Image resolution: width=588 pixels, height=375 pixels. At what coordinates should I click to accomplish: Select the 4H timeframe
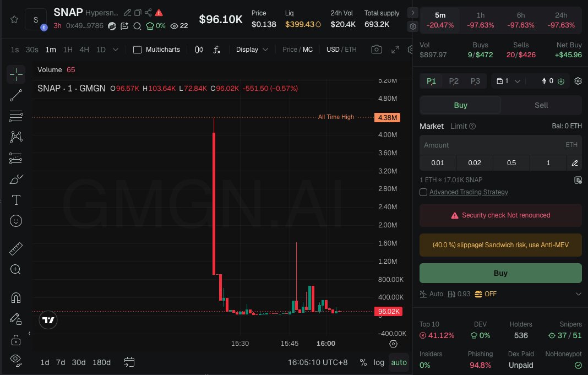(84, 50)
